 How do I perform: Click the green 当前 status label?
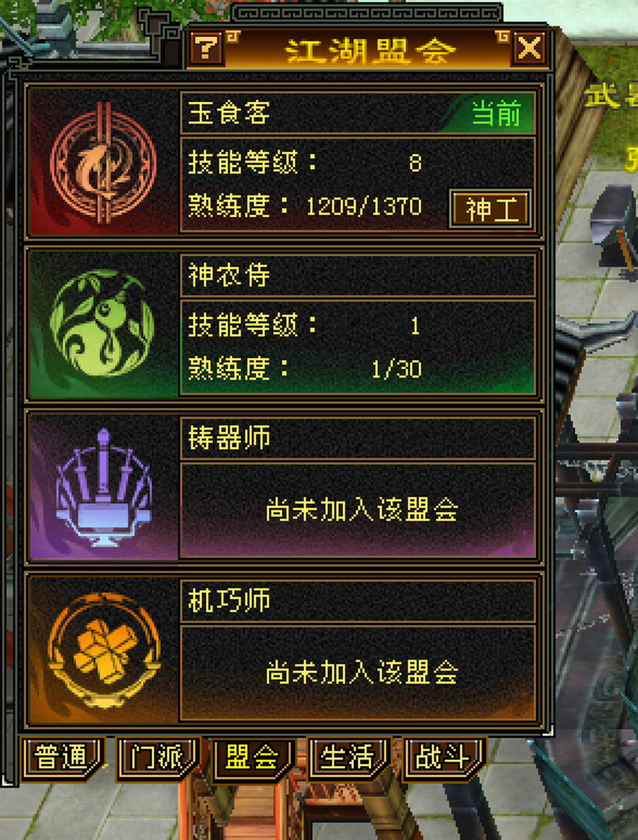(x=497, y=113)
